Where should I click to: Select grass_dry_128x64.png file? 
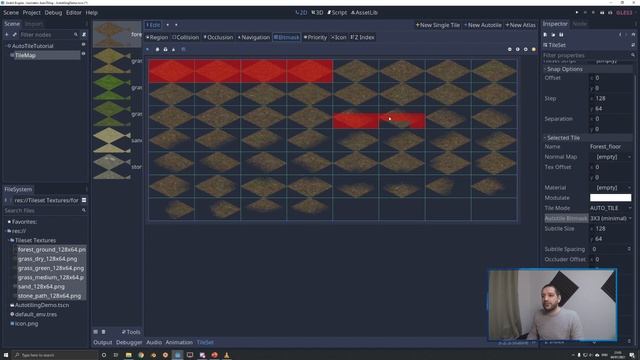(47, 259)
